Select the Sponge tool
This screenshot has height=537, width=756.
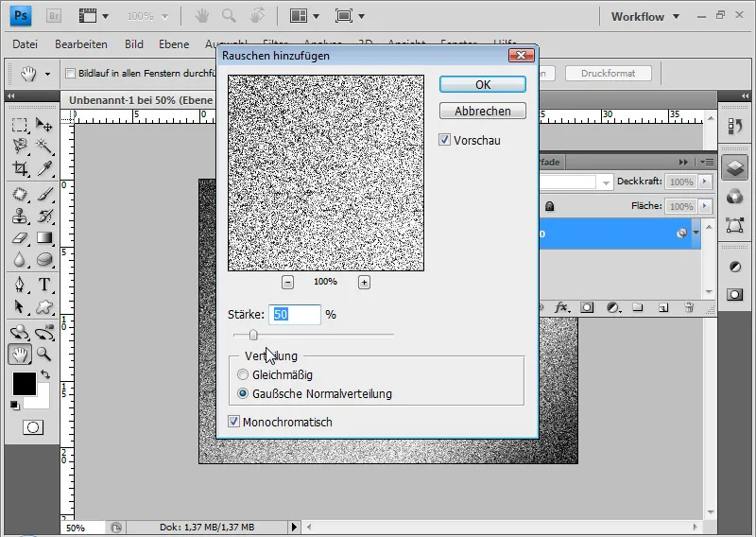(x=43, y=260)
